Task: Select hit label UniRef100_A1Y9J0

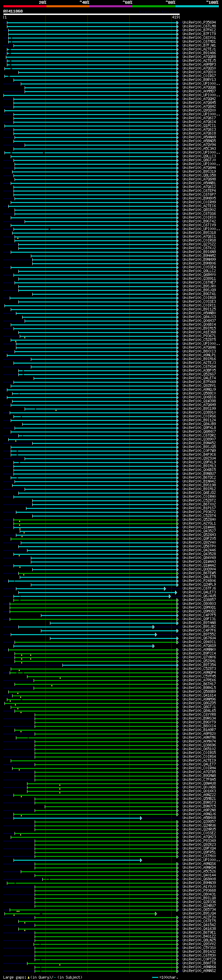Action: click(x=199, y=886)
